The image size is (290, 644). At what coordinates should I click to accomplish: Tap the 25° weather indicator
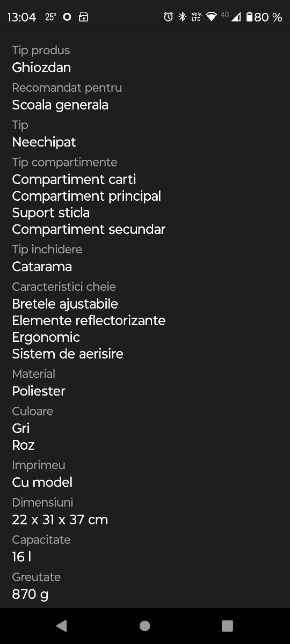point(50,17)
